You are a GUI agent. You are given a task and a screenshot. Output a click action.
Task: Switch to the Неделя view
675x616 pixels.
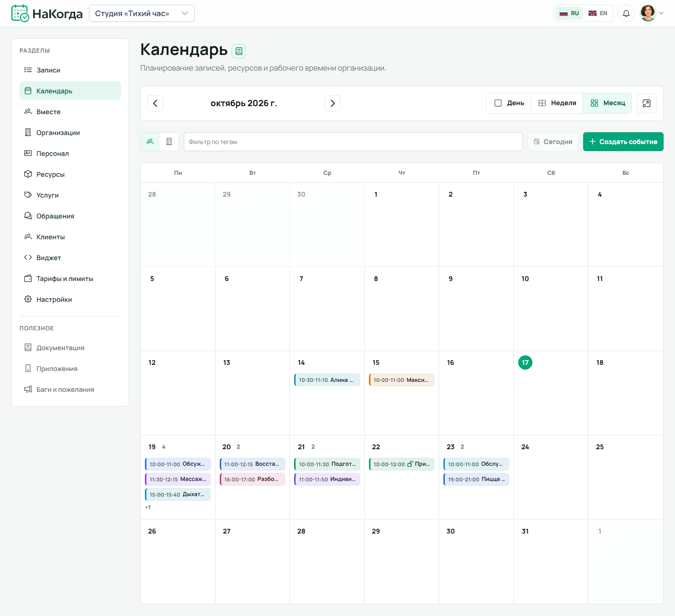(557, 103)
